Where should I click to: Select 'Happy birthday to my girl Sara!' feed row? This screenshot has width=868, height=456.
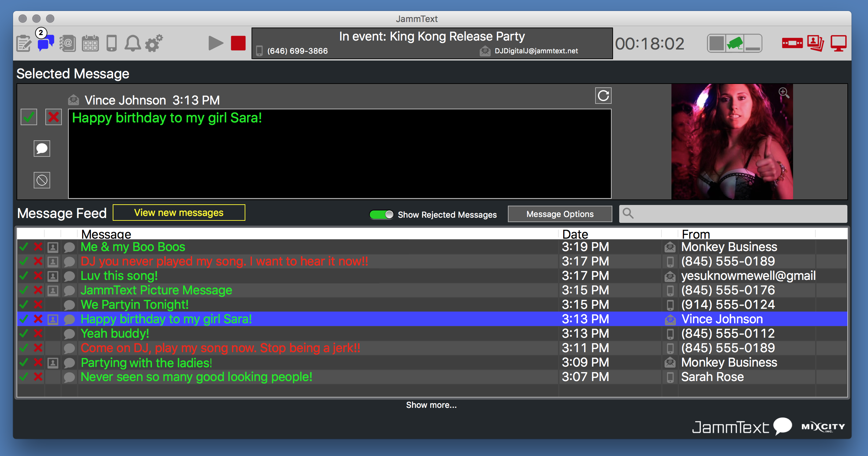pyautogui.click(x=432, y=319)
